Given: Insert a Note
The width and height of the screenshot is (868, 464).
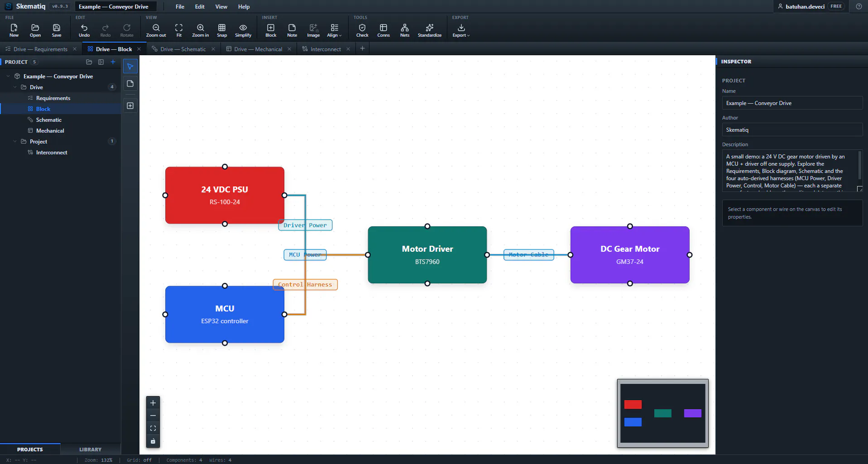Looking at the screenshot, I should point(292,30).
